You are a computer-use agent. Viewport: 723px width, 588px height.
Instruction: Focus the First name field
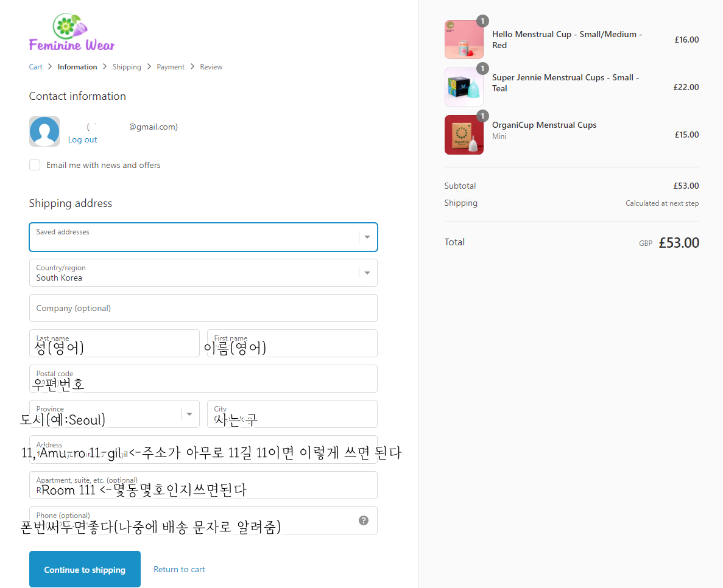coord(292,343)
